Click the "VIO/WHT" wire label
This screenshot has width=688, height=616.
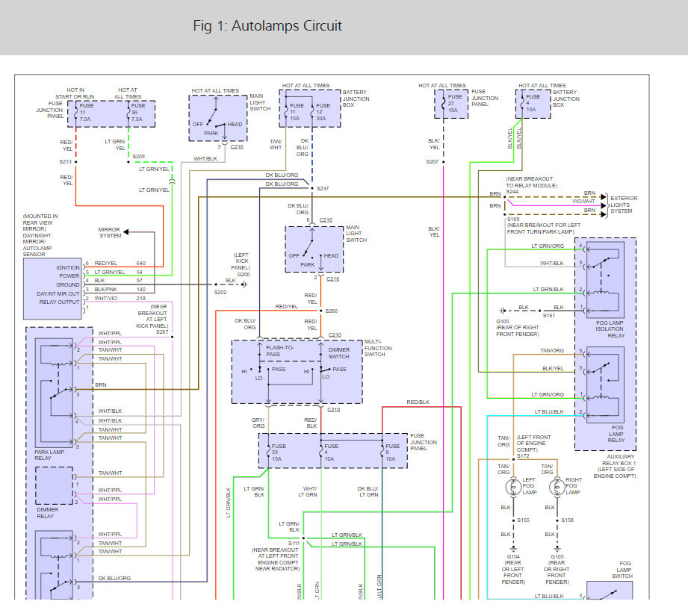(x=583, y=202)
